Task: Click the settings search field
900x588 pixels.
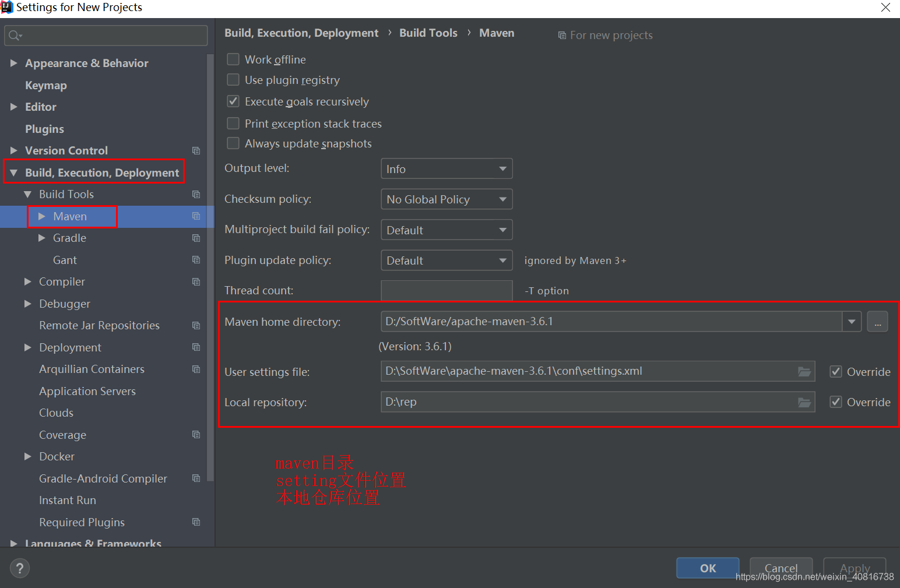Action: 106,36
